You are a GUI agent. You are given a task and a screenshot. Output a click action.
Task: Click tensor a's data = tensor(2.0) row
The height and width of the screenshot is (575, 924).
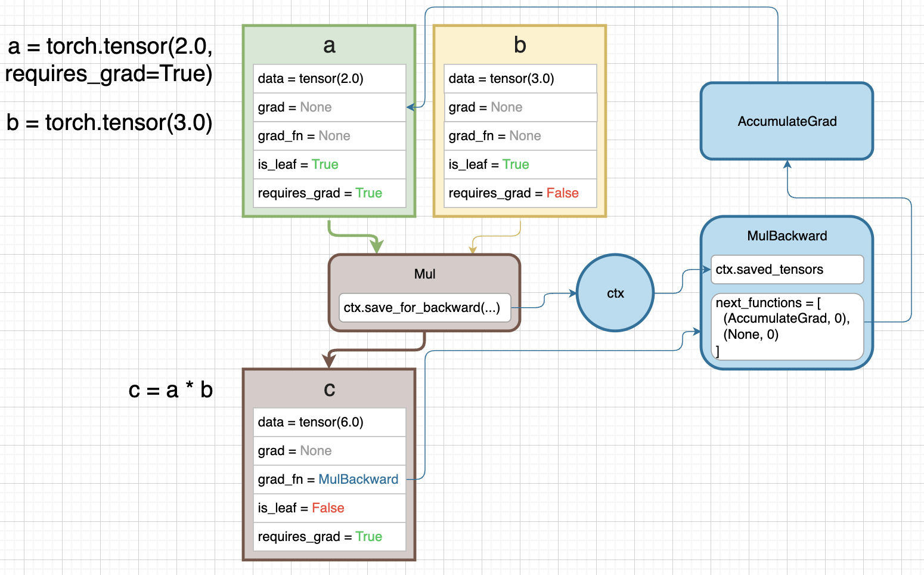click(330, 79)
